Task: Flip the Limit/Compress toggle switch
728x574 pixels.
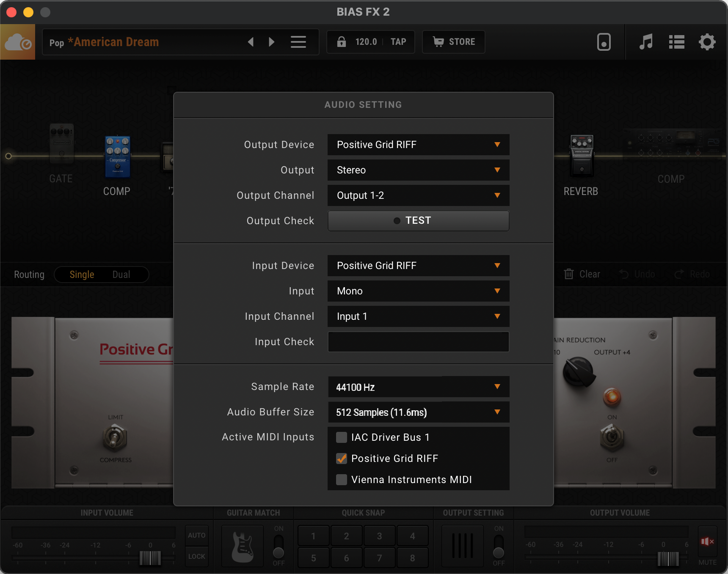Action: [x=115, y=438]
